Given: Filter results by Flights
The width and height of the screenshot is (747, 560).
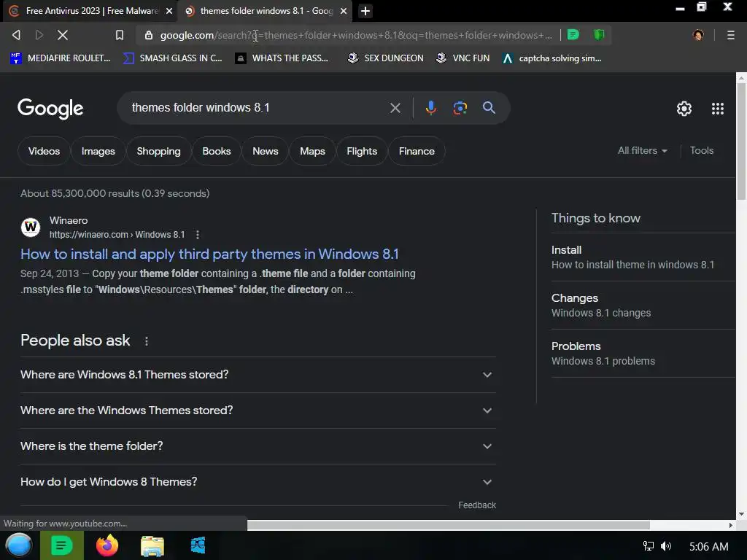Looking at the screenshot, I should coord(362,151).
